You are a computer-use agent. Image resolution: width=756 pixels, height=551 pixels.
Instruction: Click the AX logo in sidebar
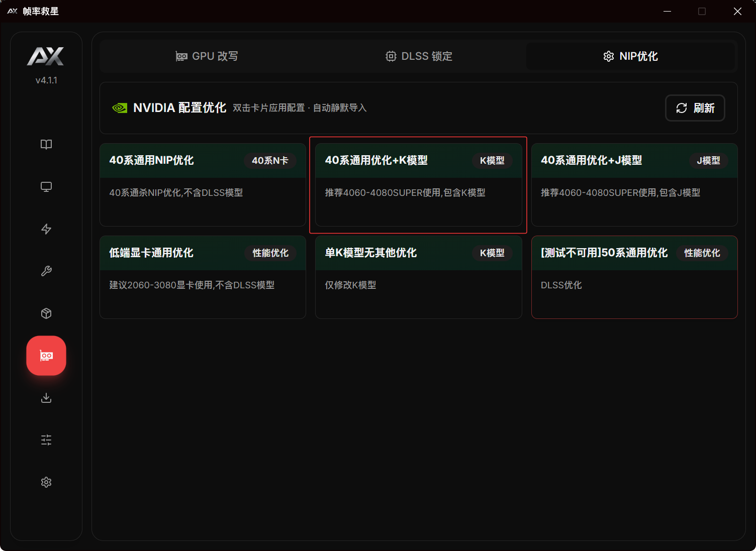(x=46, y=57)
